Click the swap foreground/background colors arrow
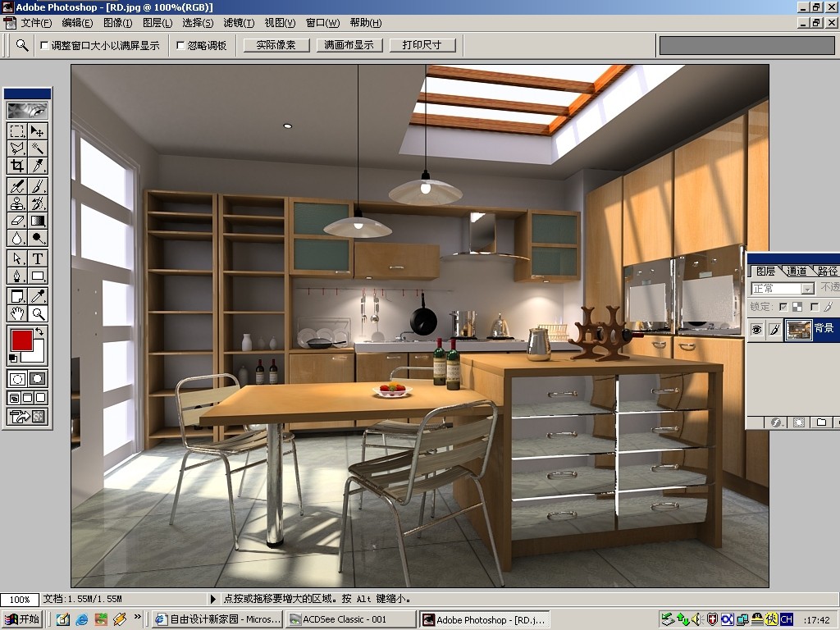The width and height of the screenshot is (840, 630). 40,331
